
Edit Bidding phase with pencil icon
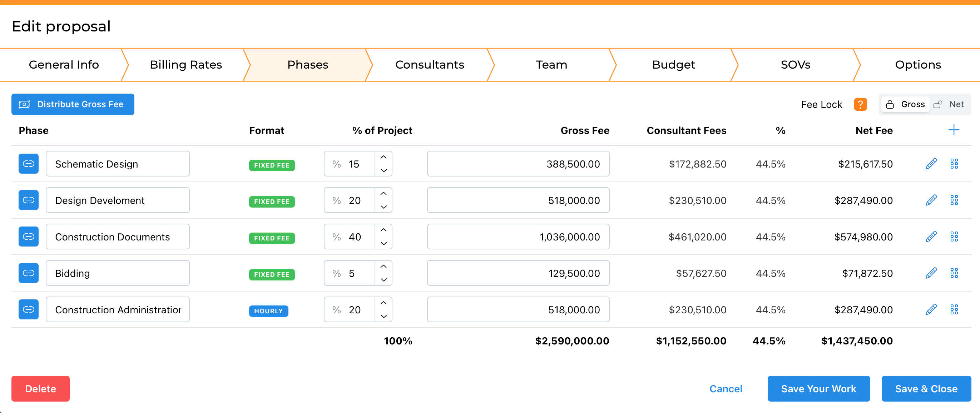pyautogui.click(x=931, y=273)
